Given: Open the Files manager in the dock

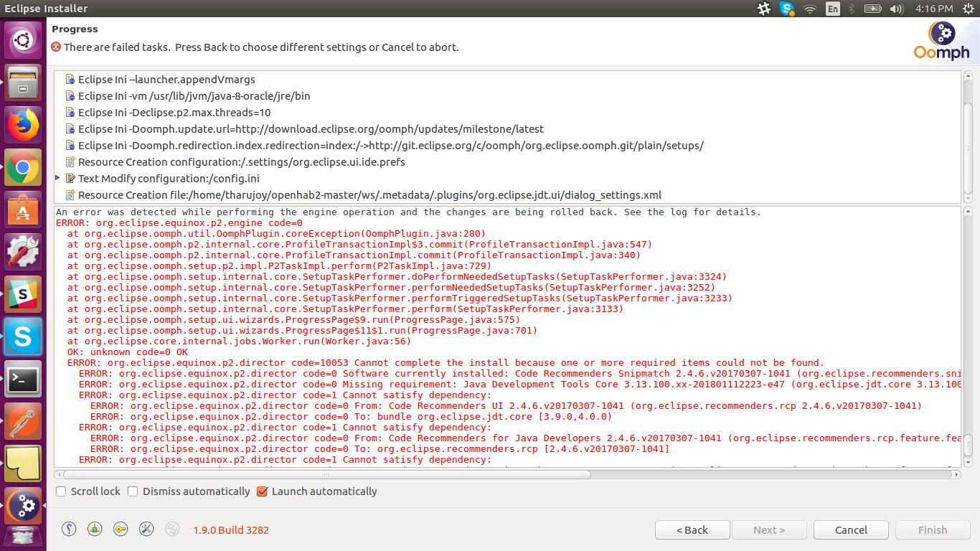Looking at the screenshot, I should click(23, 83).
